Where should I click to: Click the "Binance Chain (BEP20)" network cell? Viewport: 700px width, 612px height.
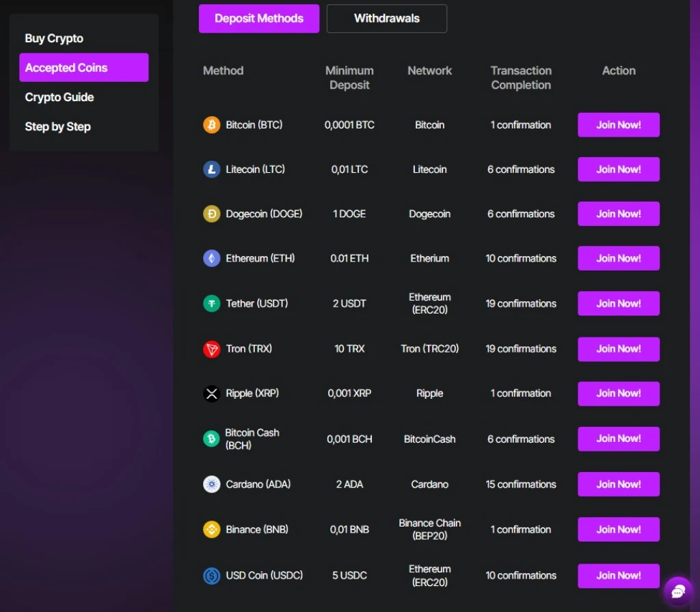[429, 529]
